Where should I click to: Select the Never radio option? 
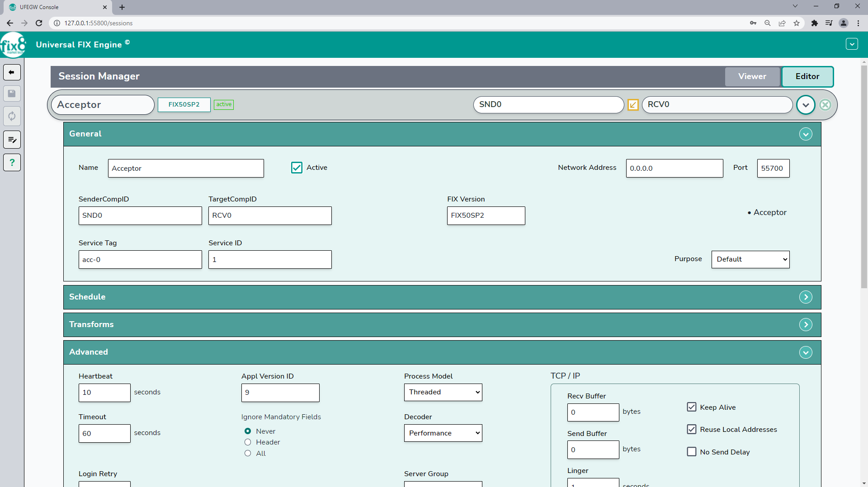[248, 431]
